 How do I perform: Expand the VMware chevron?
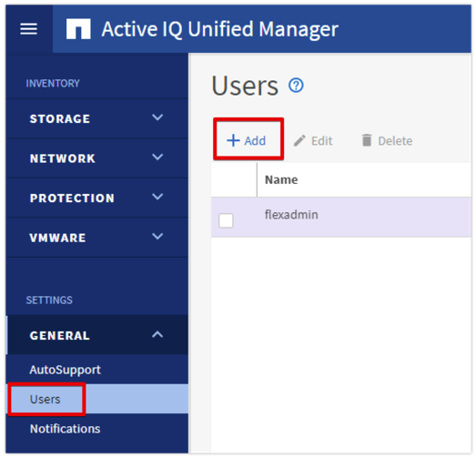(x=157, y=237)
